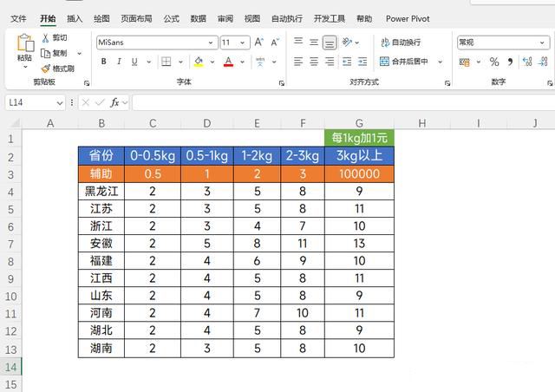Increase decimal places icon

pyautogui.click(x=527, y=62)
